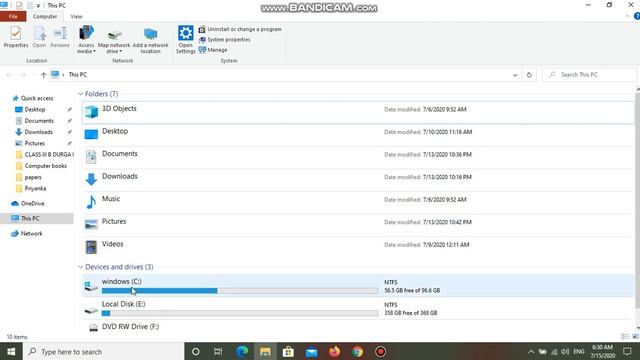Click Uninstall or change a program

tap(240, 29)
